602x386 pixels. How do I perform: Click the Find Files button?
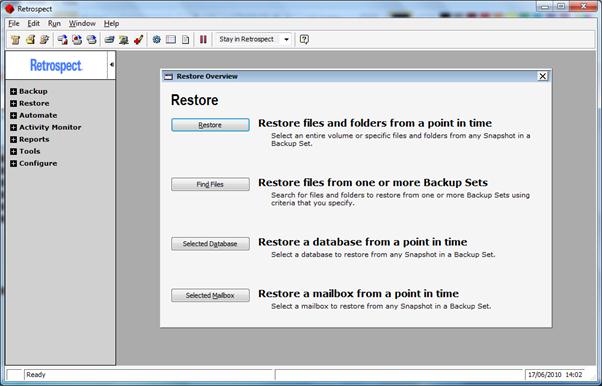click(x=210, y=184)
